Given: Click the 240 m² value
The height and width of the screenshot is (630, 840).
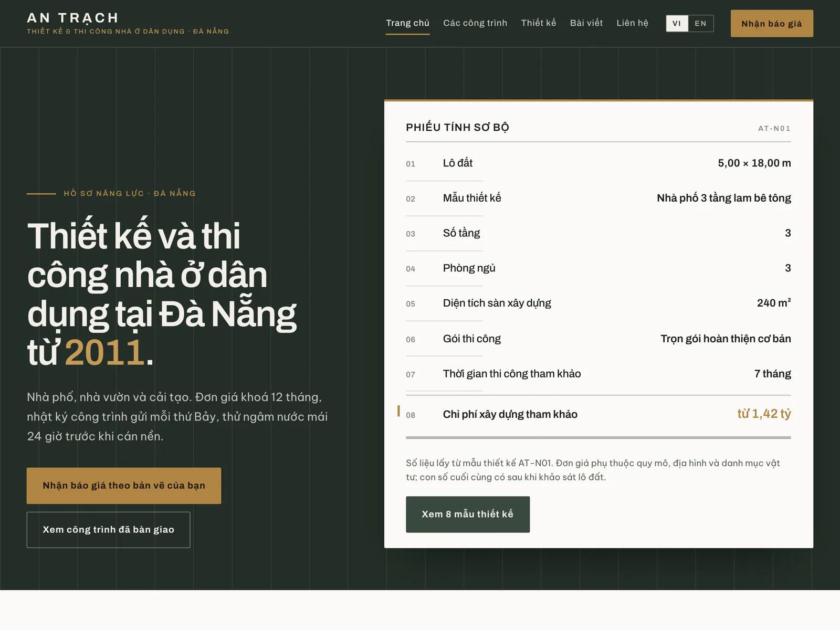Looking at the screenshot, I should [774, 303].
